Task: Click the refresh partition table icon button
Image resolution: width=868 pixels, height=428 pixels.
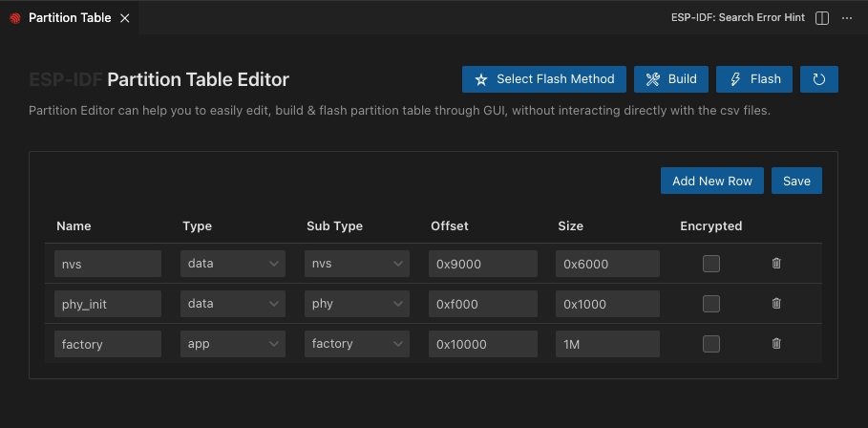Action: [818, 79]
